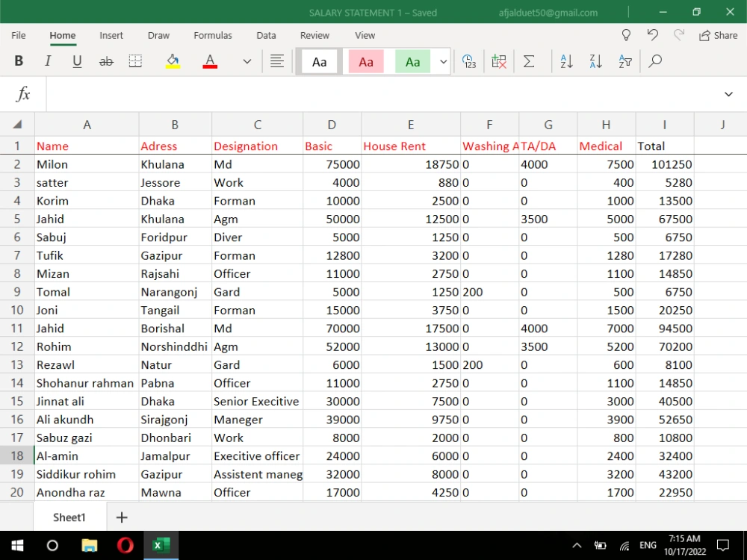This screenshot has height=560, width=747.
Task: Open the sort and filter tool
Action: [625, 61]
